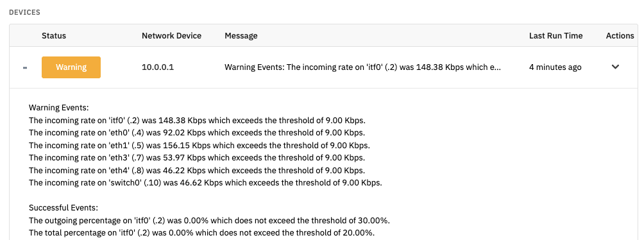The width and height of the screenshot is (644, 240).
Task: Click the truncated Warning Events message summary
Action: point(362,67)
